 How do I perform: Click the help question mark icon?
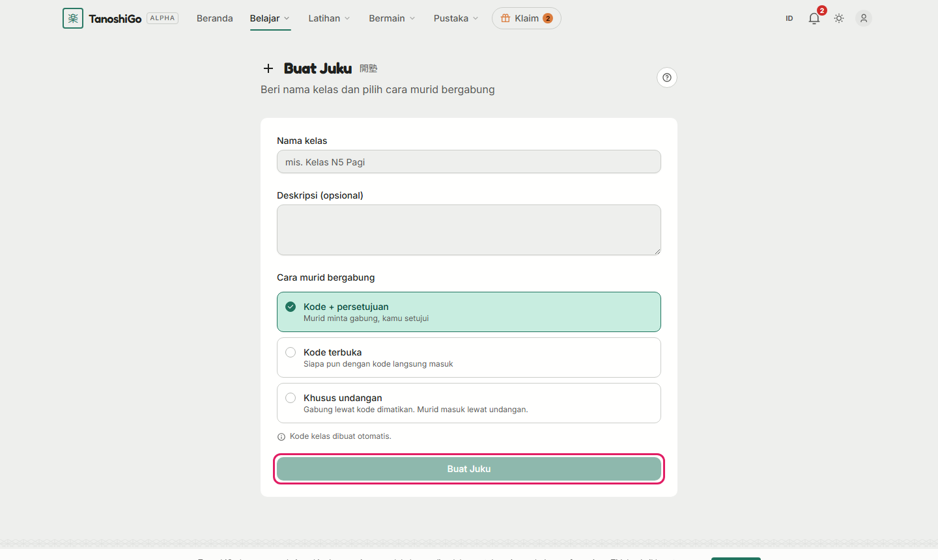pos(667,77)
